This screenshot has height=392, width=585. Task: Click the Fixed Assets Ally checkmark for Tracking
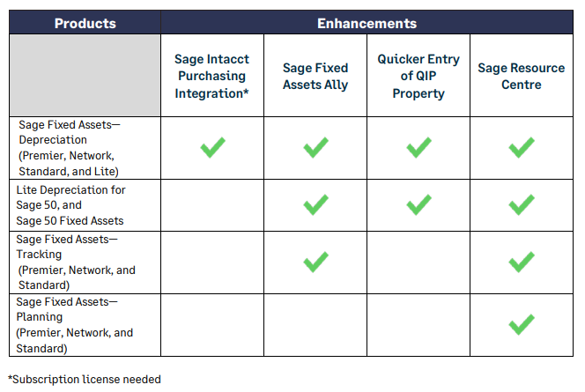[315, 262]
